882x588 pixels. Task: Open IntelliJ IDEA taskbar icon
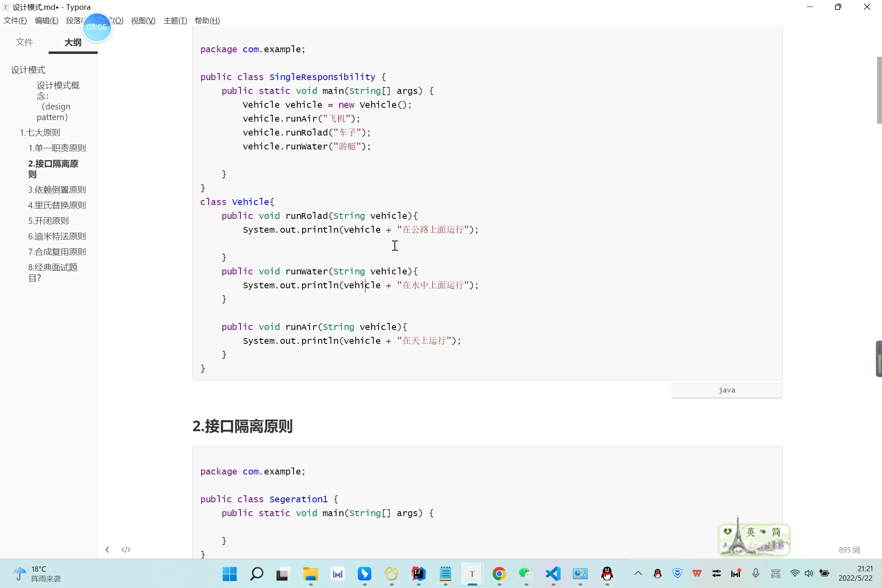(418, 574)
